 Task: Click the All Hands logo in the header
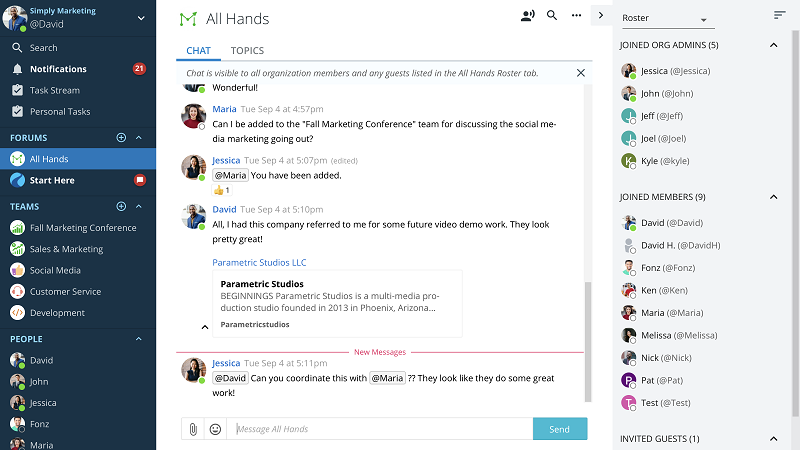point(188,19)
